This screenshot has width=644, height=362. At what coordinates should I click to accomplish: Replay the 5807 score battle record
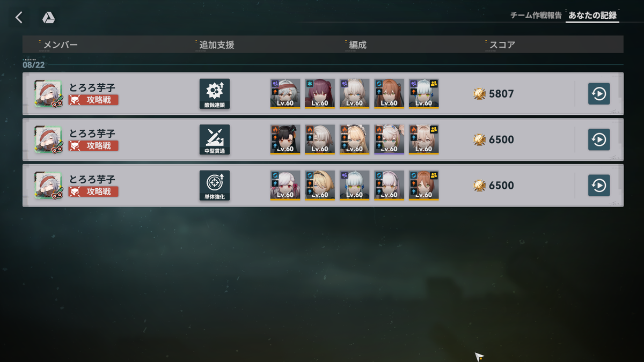pyautogui.click(x=599, y=94)
